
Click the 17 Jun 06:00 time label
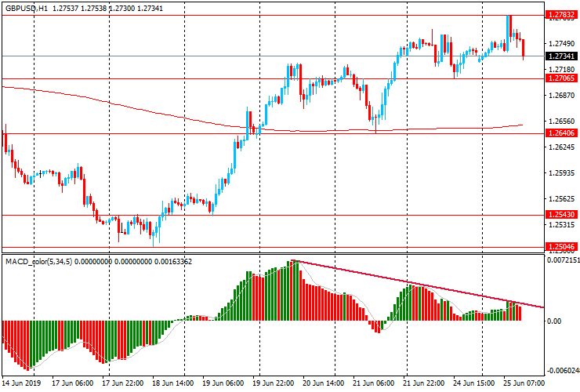[72, 383]
